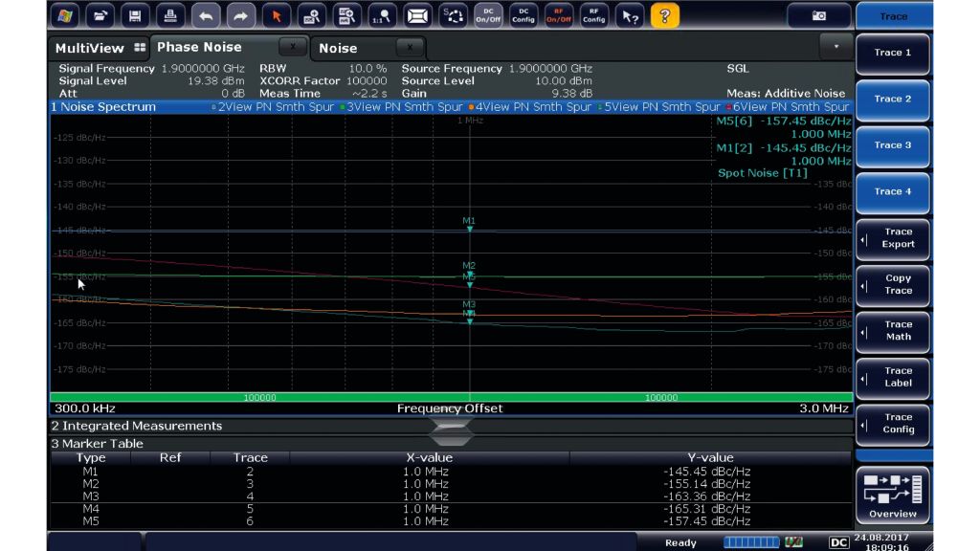Select the Trace 4 softkey
The height and width of the screenshot is (551, 980).
[x=893, y=191]
